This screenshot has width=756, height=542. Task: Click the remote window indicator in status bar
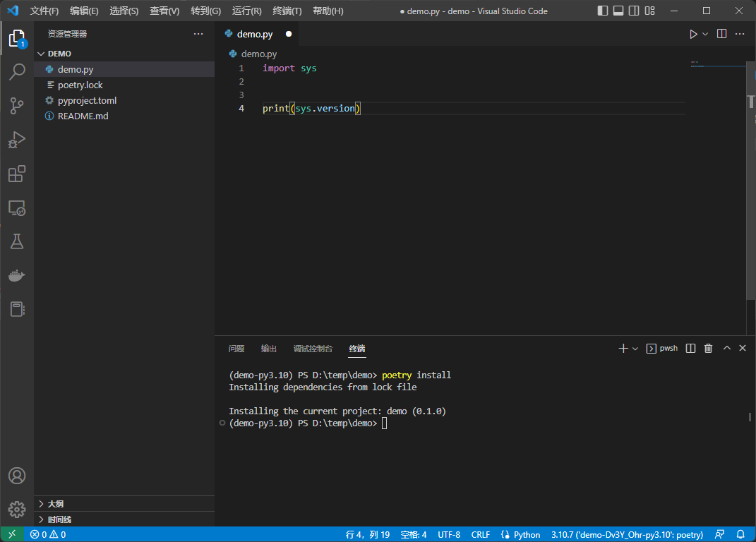(12, 534)
